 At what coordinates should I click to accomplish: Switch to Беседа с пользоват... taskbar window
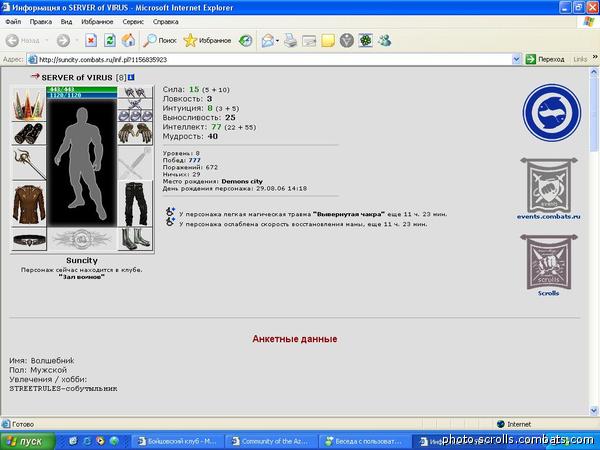tap(365, 441)
